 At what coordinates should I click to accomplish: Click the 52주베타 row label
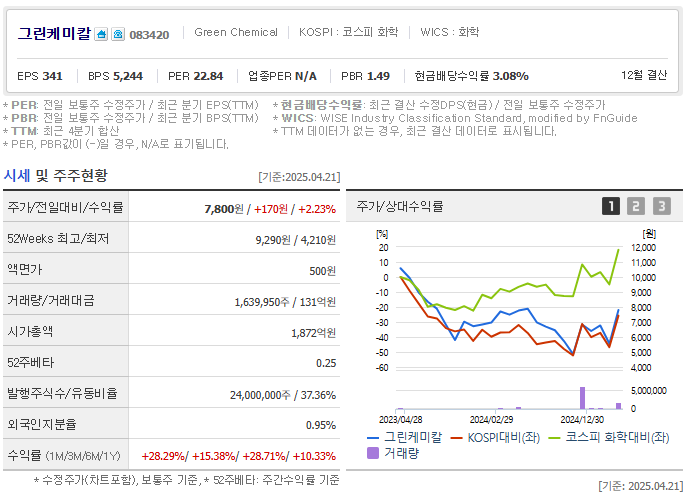[x=31, y=362]
